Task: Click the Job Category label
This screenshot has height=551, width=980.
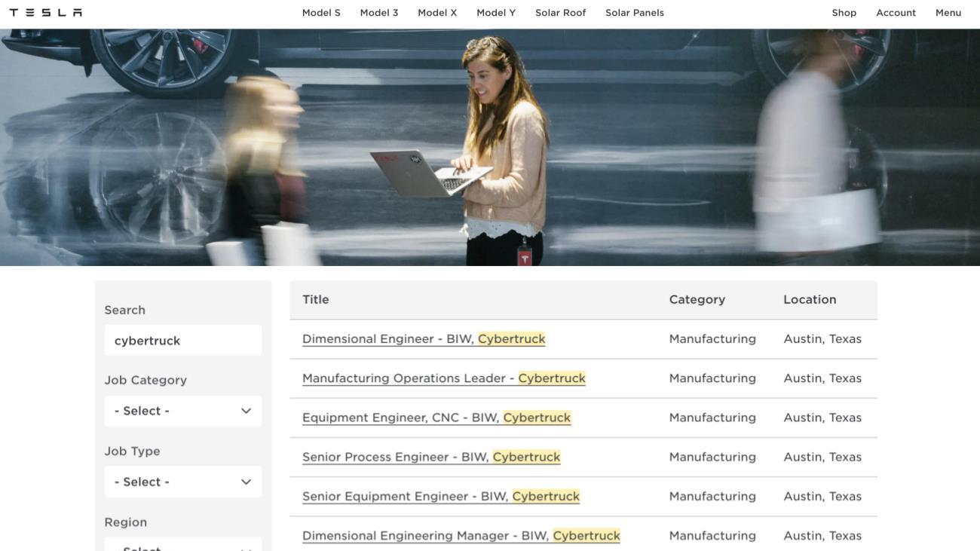Action: (145, 381)
